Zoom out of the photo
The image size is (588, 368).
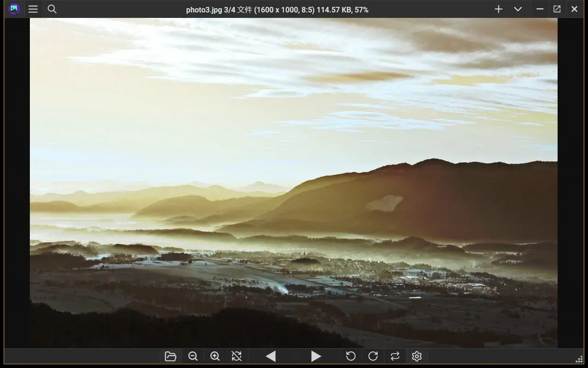tap(193, 356)
